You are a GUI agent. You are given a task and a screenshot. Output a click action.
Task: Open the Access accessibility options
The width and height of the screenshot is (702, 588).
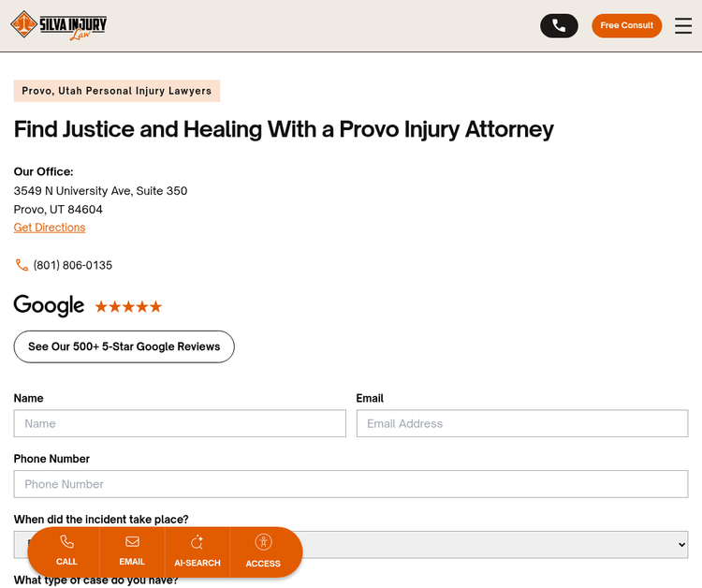pos(263,551)
